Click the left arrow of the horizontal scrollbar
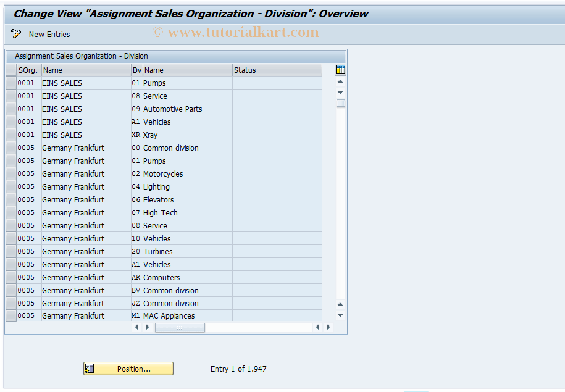This screenshot has width=565, height=392. [137, 327]
